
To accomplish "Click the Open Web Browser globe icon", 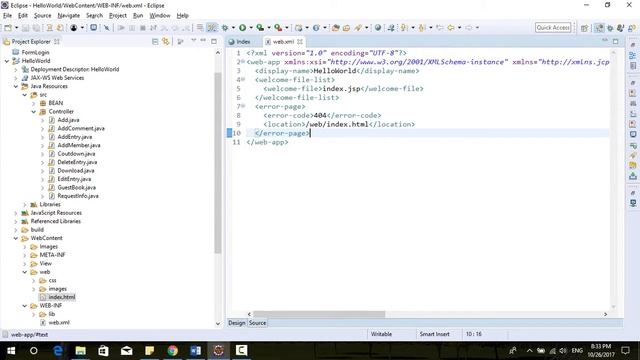I will (x=378, y=28).
